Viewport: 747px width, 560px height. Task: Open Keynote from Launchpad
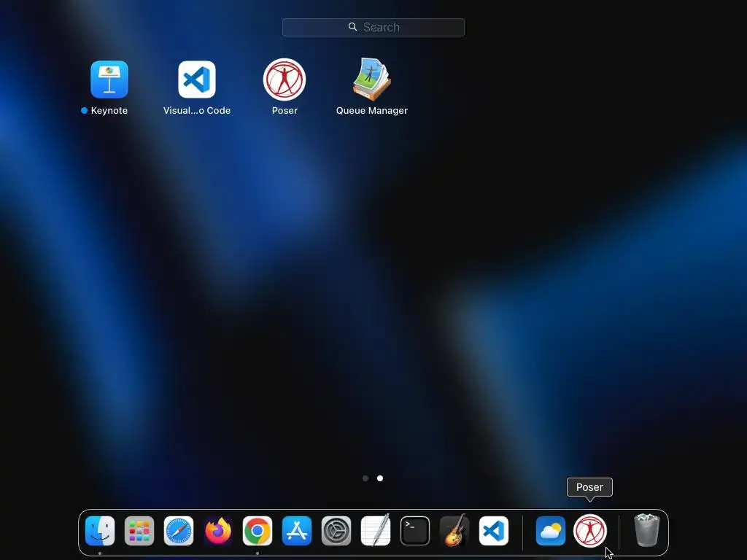[x=109, y=79]
